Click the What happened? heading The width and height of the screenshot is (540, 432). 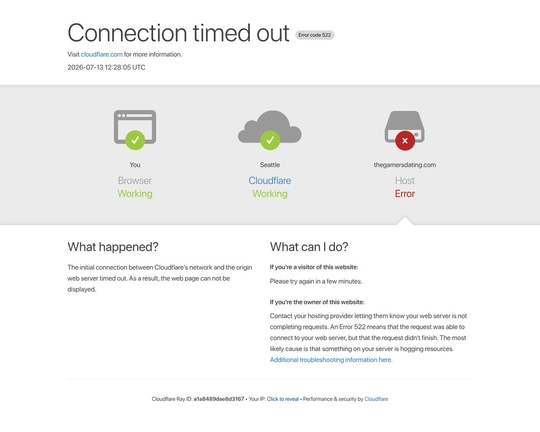(113, 247)
